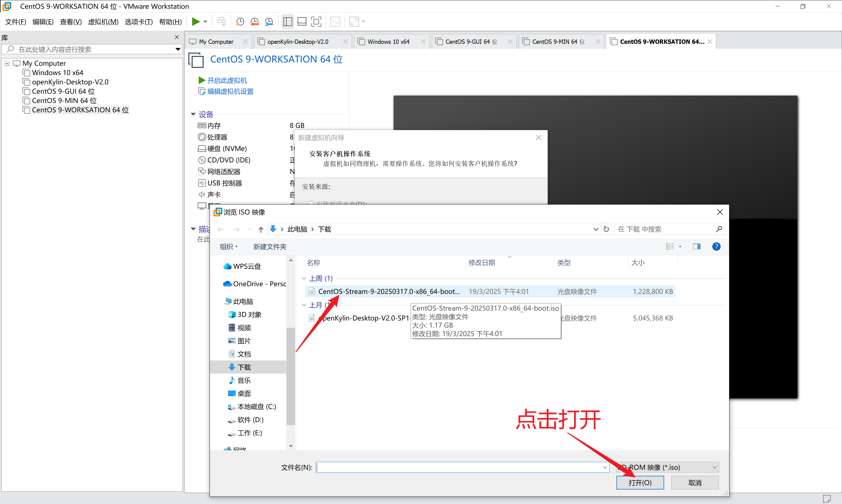The image size is (842, 504).
Task: Click the green power-on play toolbar icon
Action: click(196, 22)
